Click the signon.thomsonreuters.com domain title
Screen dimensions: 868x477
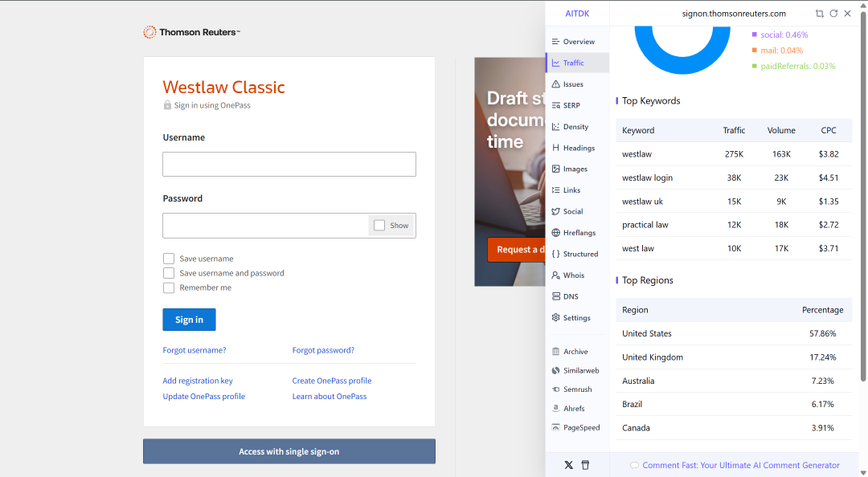pos(734,14)
